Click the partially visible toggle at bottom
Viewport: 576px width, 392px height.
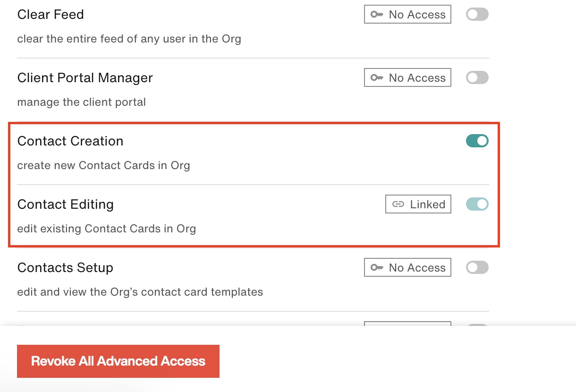click(x=477, y=326)
